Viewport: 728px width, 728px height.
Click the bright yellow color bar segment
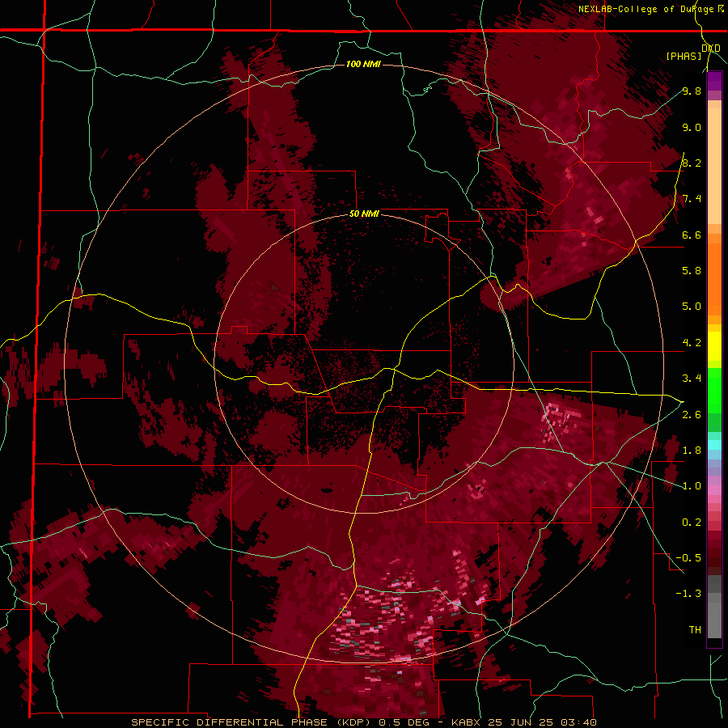pyautogui.click(x=714, y=346)
